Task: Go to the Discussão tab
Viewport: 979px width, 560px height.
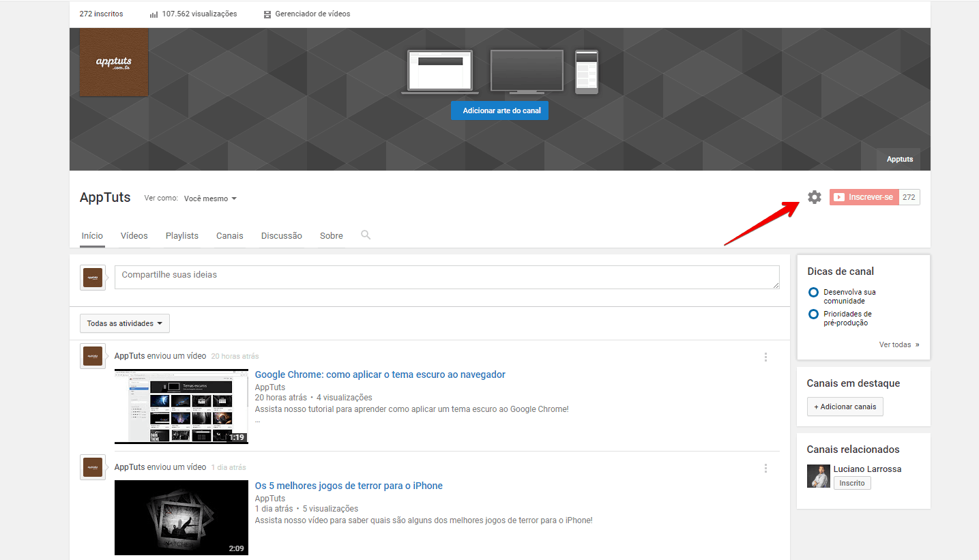Action: (282, 235)
